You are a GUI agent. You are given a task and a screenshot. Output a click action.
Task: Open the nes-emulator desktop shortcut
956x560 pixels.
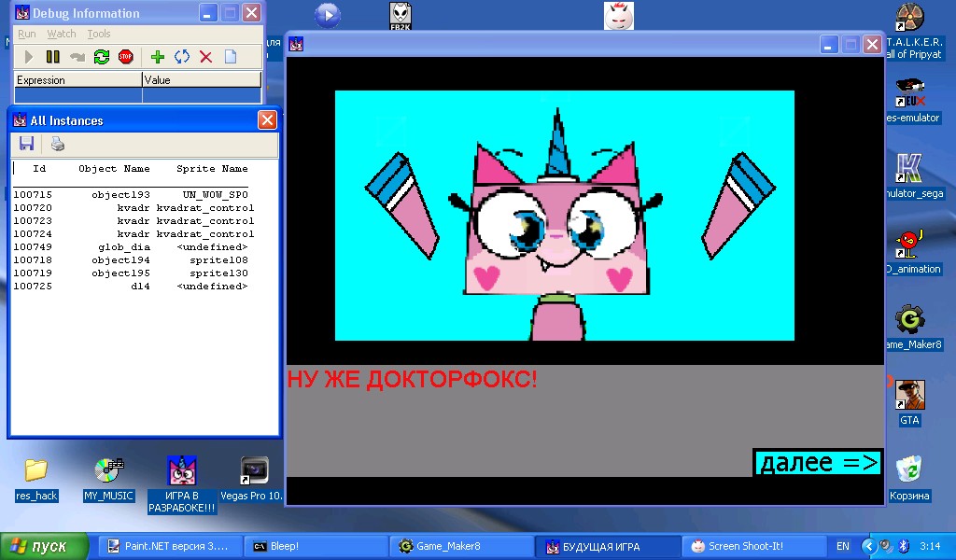[913, 101]
